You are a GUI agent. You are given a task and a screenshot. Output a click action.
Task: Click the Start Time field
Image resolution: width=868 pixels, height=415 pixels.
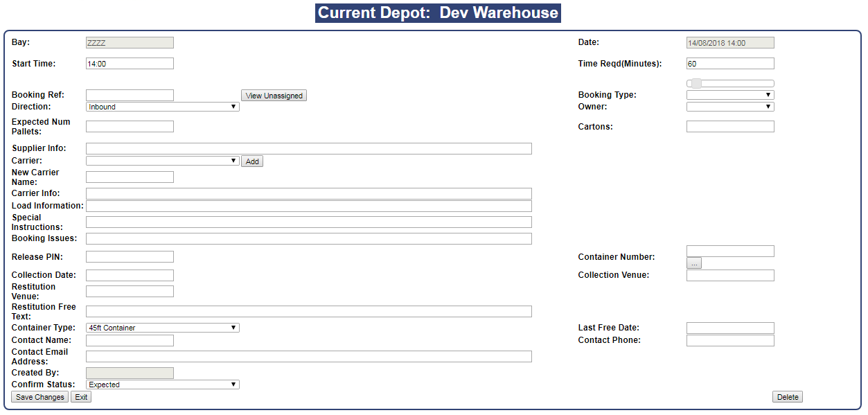click(130, 63)
